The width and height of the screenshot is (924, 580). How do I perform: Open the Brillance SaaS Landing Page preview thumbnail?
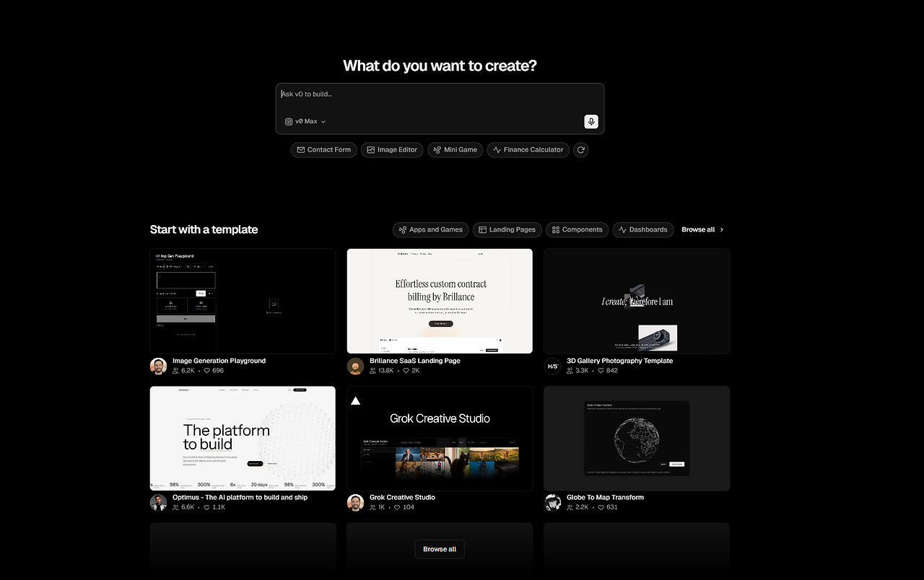440,301
